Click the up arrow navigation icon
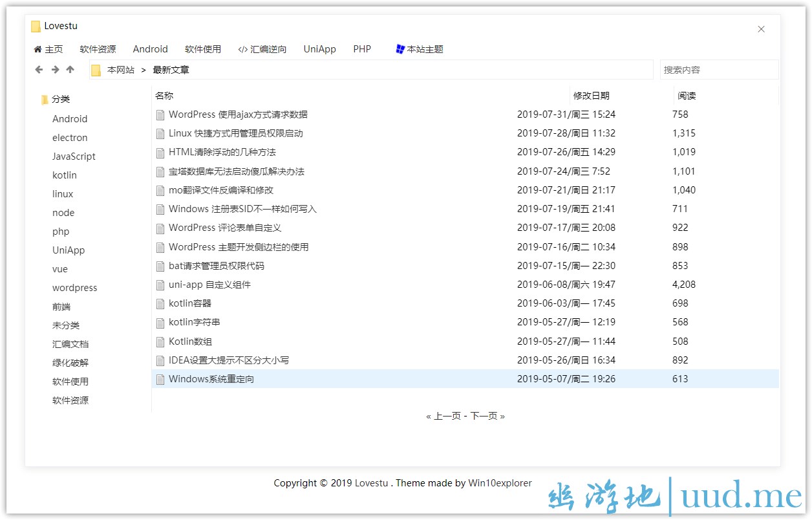Viewport: 812px width, 520px height. coord(70,70)
